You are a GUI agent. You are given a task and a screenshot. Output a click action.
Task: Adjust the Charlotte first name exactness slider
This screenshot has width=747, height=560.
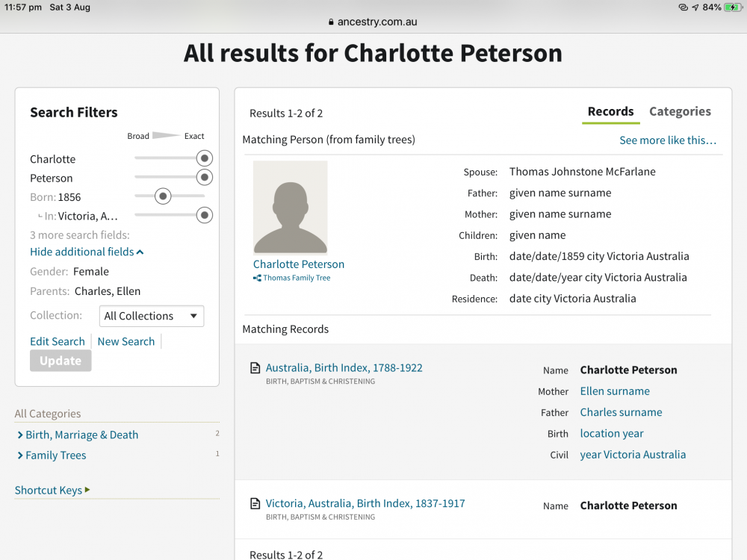coord(204,158)
